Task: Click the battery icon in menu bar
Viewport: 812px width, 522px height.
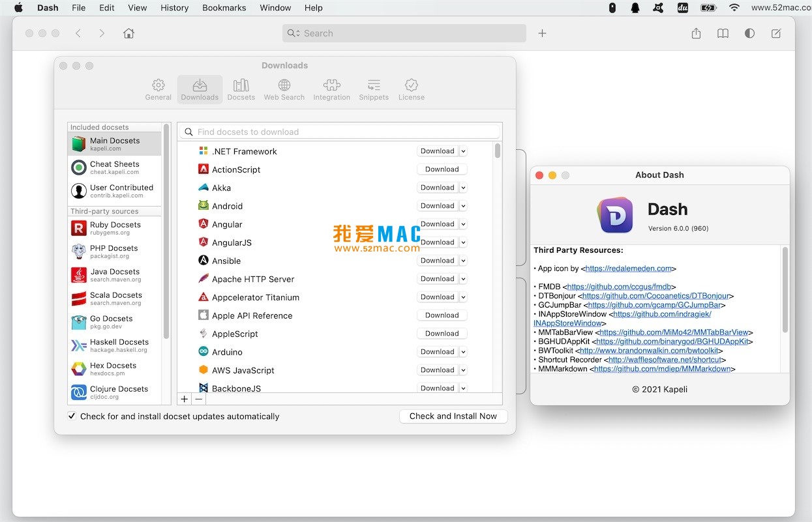Action: tap(708, 8)
